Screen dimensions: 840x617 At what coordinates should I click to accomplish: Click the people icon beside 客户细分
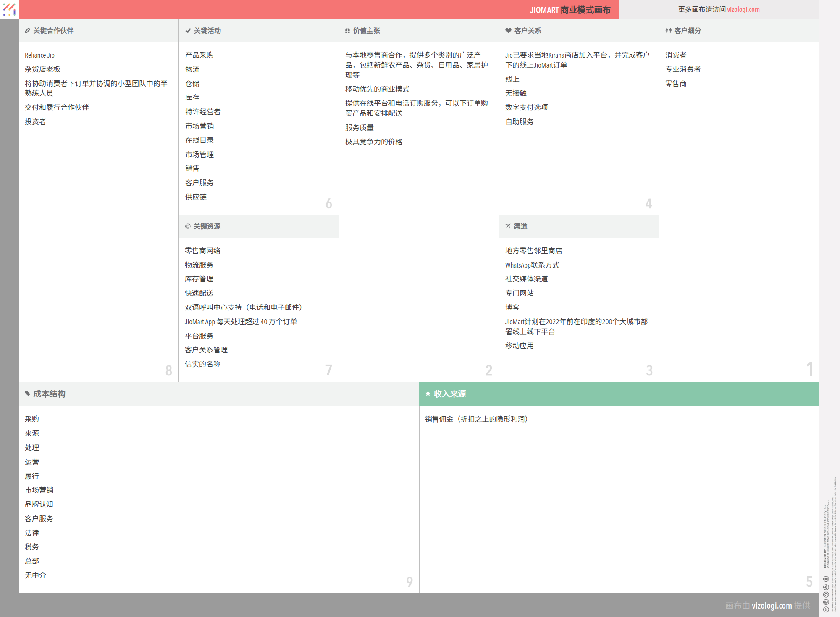668,31
